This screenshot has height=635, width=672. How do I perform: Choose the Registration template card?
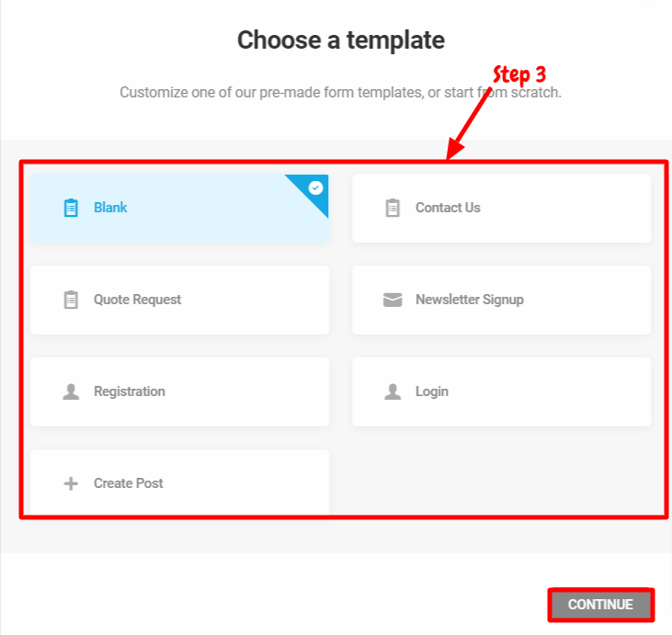pos(179,391)
